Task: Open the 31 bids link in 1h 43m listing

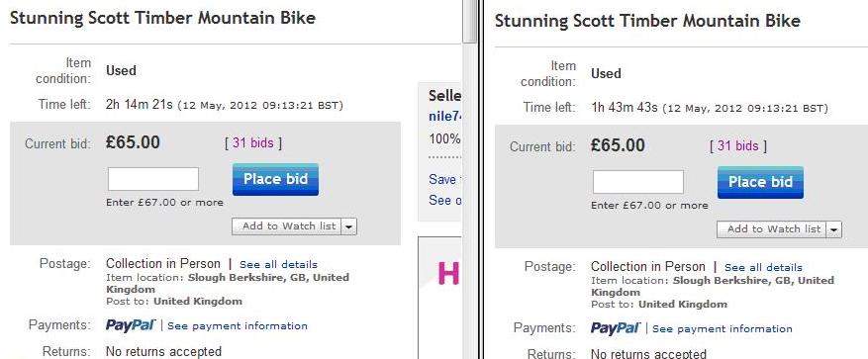Action: (738, 146)
